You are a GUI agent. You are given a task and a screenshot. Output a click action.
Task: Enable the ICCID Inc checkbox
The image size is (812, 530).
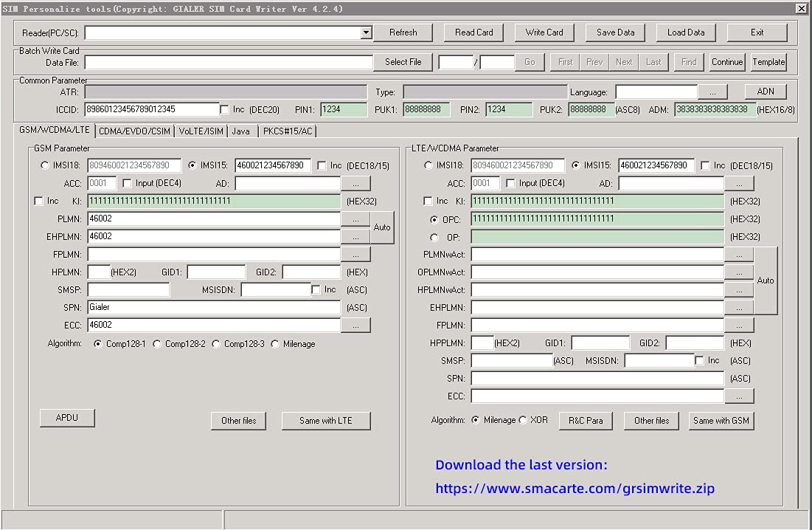tap(225, 110)
